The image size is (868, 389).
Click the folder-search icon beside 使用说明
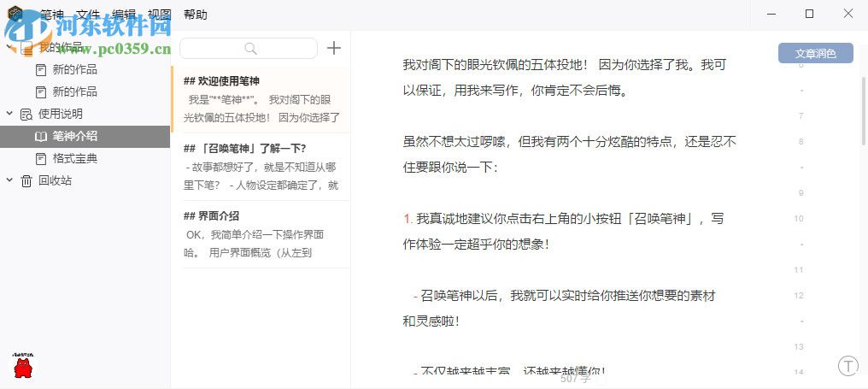pyautogui.click(x=26, y=115)
